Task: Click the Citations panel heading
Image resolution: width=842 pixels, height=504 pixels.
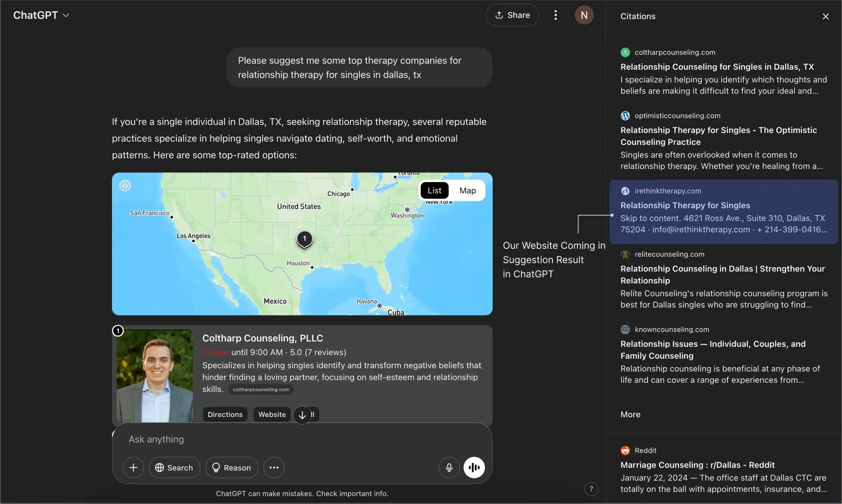Action: coord(638,16)
